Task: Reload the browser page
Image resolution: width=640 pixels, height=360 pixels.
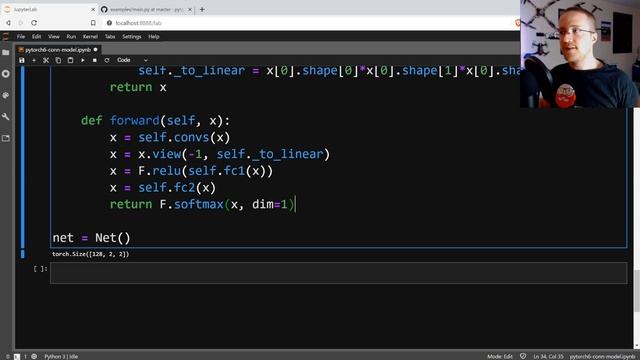Action: (x=34, y=23)
